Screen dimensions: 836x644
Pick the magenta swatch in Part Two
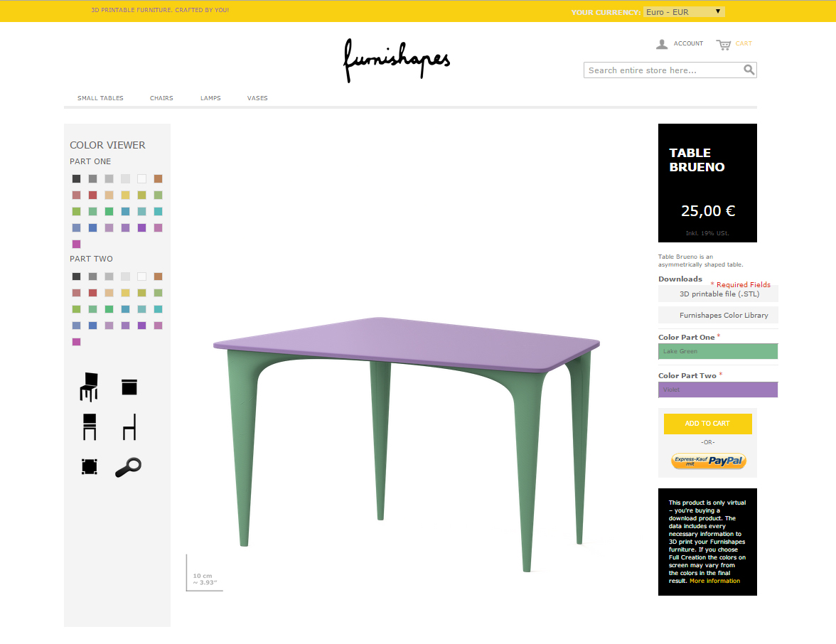coord(76,342)
